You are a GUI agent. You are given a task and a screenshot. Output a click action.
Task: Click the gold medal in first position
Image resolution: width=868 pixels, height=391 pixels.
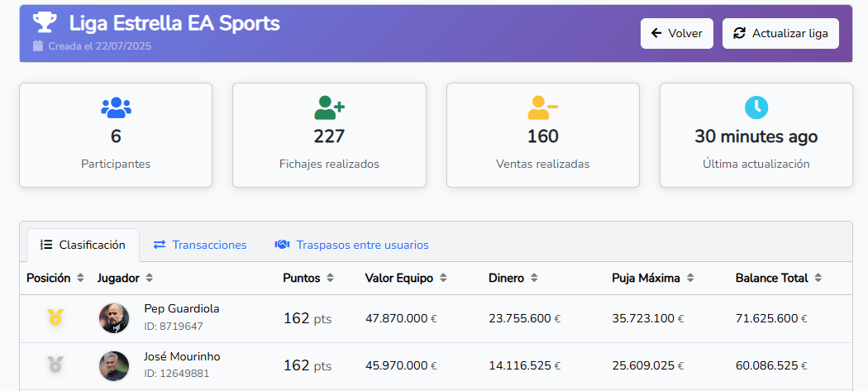point(55,317)
